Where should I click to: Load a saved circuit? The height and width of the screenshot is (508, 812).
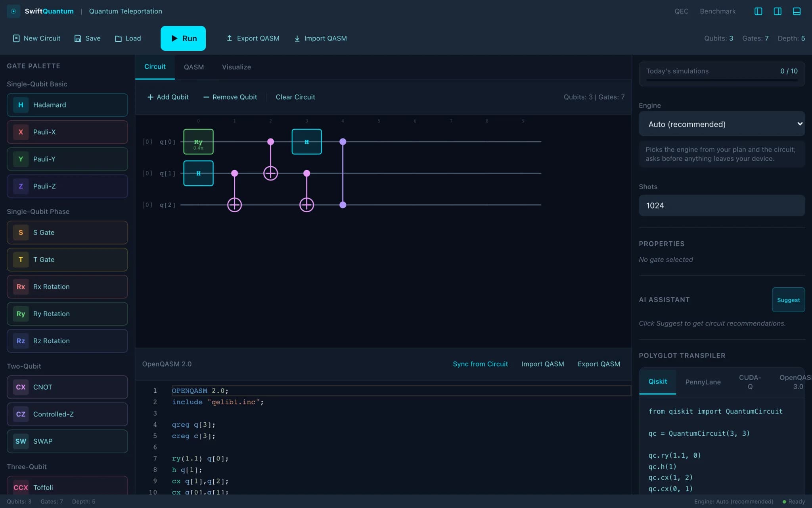(x=128, y=38)
